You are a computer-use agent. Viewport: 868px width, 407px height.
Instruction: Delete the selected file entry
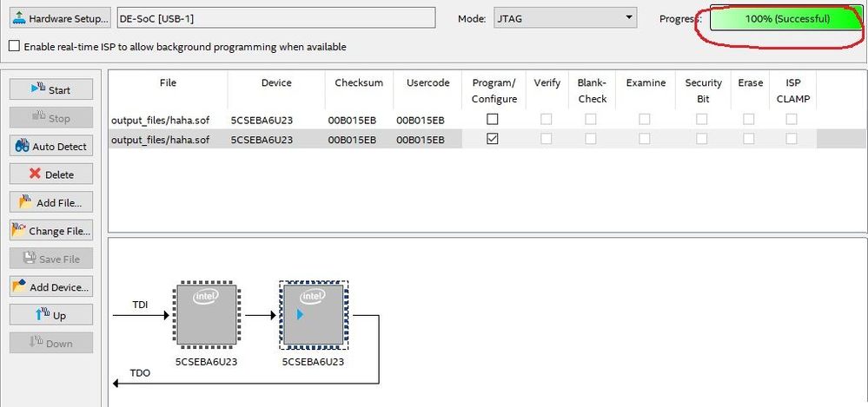tap(51, 174)
